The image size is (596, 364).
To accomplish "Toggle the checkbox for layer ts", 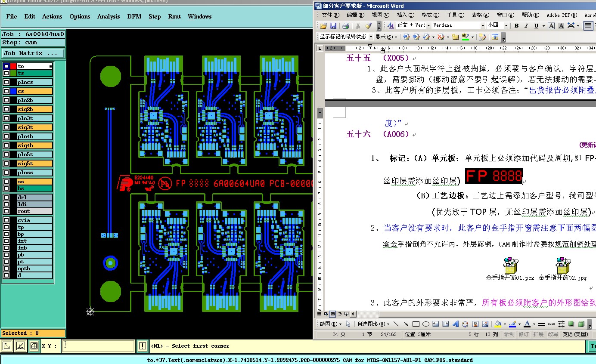I will pos(6,73).
